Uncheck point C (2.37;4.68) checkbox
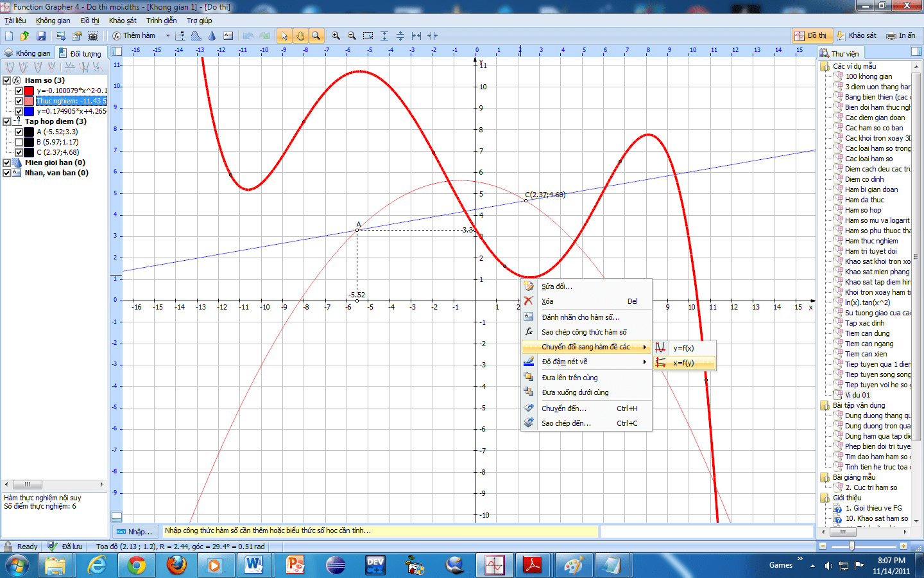 19,152
